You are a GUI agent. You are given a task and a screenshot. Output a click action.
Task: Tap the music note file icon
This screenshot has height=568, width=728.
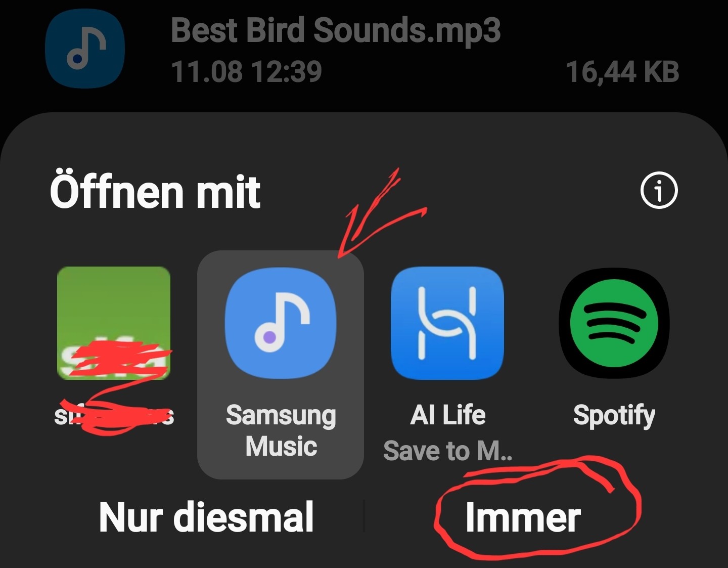pyautogui.click(x=85, y=48)
